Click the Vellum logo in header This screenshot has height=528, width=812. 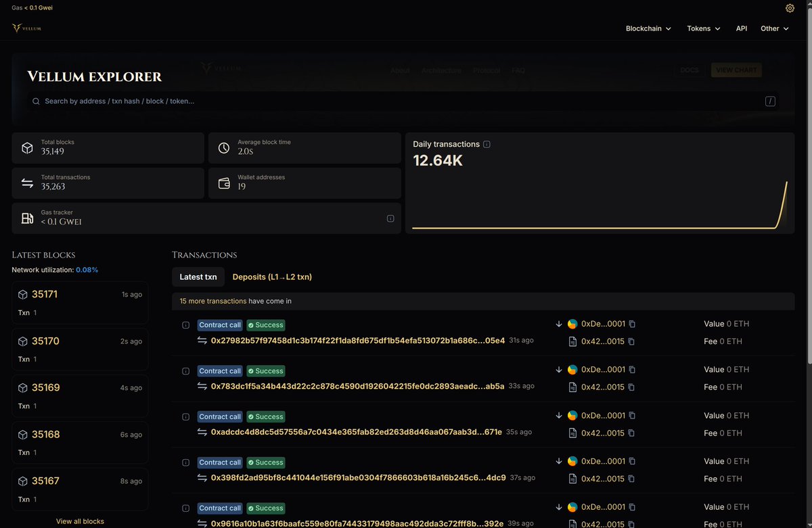pos(27,28)
